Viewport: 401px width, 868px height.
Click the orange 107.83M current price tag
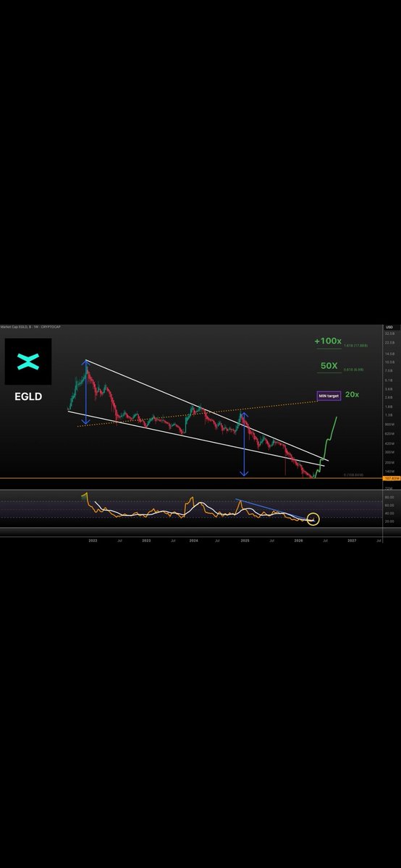(392, 479)
